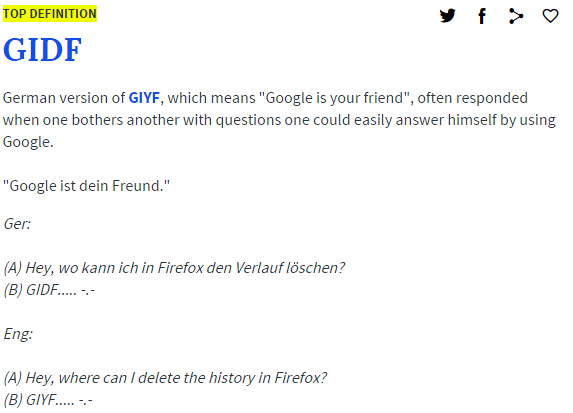The height and width of the screenshot is (413, 573).
Task: Click the German Firefox Verlauf löschen question
Action: (x=174, y=268)
